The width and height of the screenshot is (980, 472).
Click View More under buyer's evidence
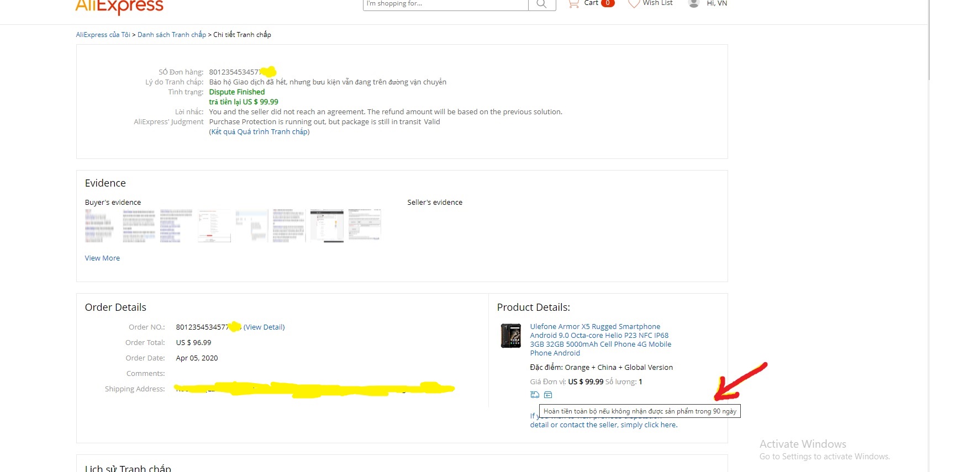(x=102, y=258)
